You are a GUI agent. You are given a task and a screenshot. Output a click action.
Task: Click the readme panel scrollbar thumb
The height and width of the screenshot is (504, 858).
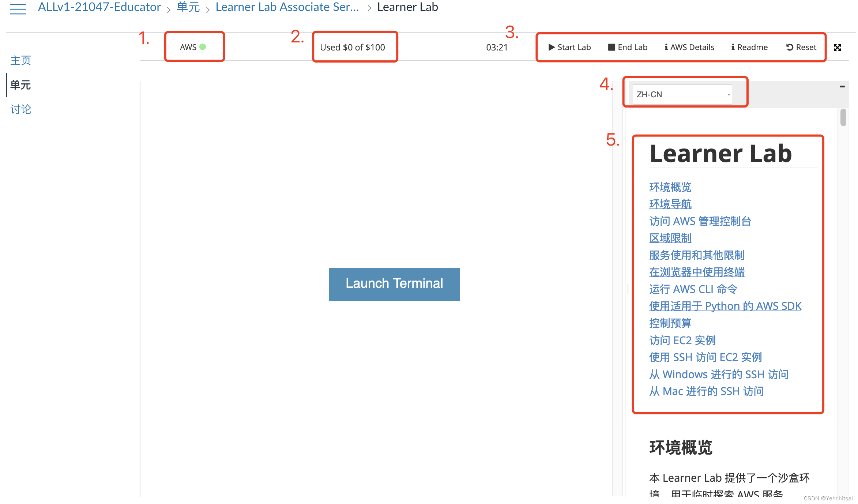click(843, 118)
